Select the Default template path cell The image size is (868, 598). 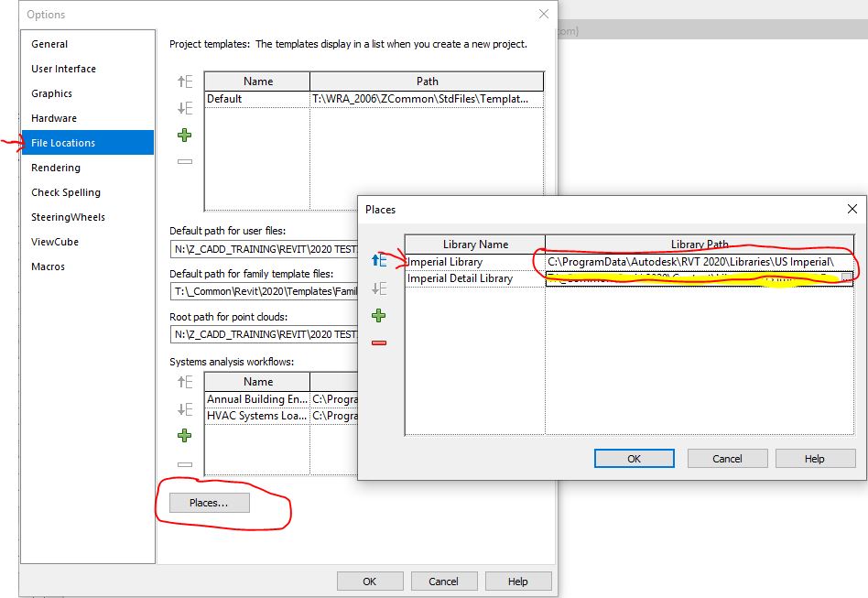pyautogui.click(x=427, y=99)
